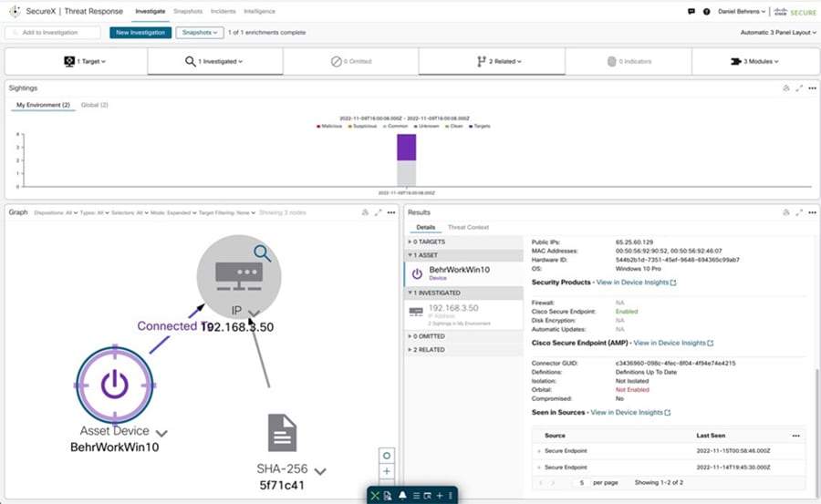Click the plus icon in SecureX ribbon
Image resolution: width=821 pixels, height=504 pixels.
coord(440,496)
